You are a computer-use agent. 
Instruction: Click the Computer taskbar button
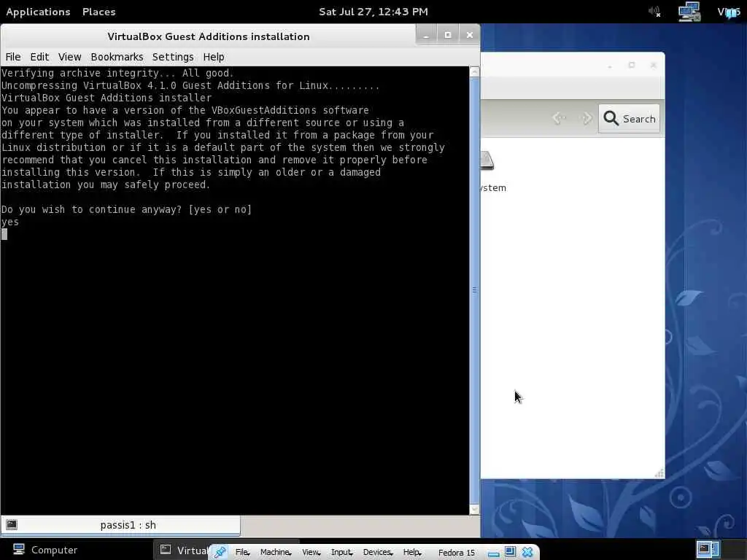(45, 550)
